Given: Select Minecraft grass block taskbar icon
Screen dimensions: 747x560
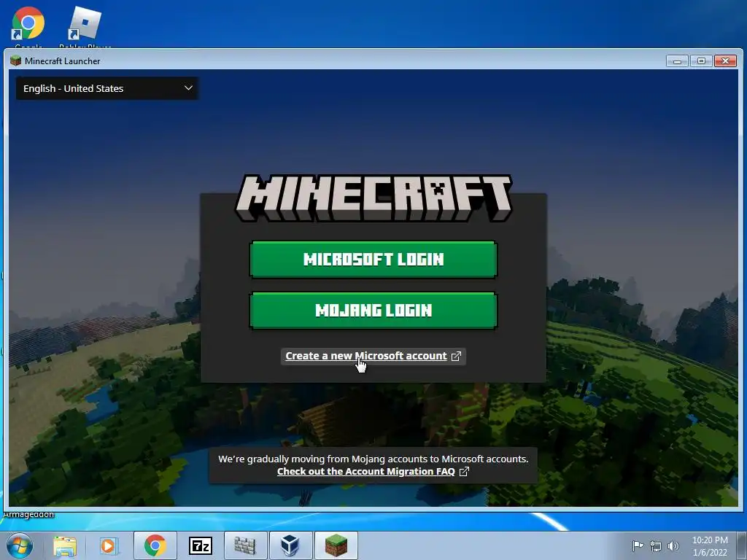Looking at the screenshot, I should (336, 545).
